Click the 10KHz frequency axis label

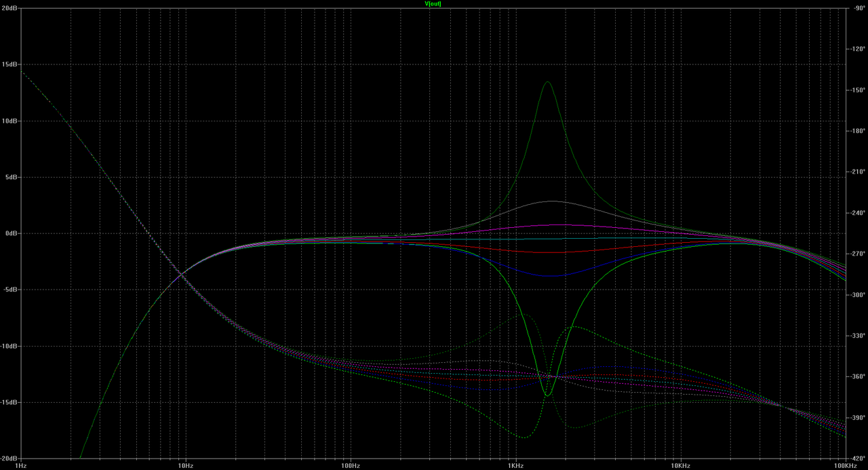tap(681, 466)
